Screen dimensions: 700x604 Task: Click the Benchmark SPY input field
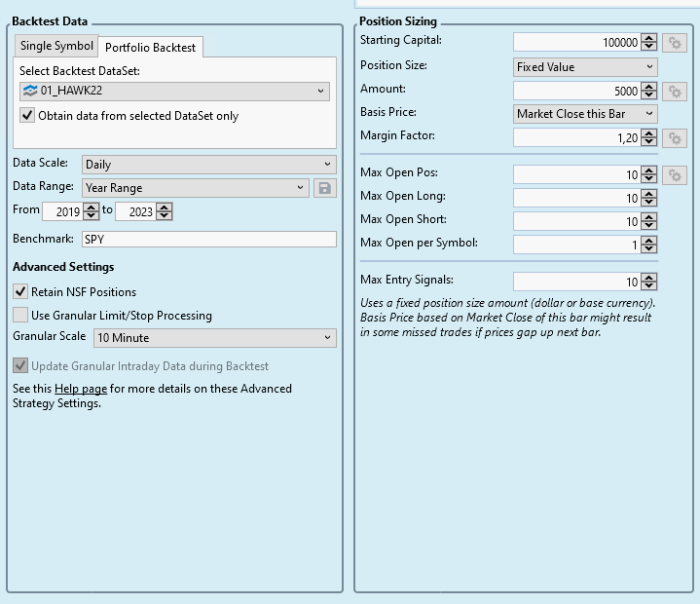209,239
